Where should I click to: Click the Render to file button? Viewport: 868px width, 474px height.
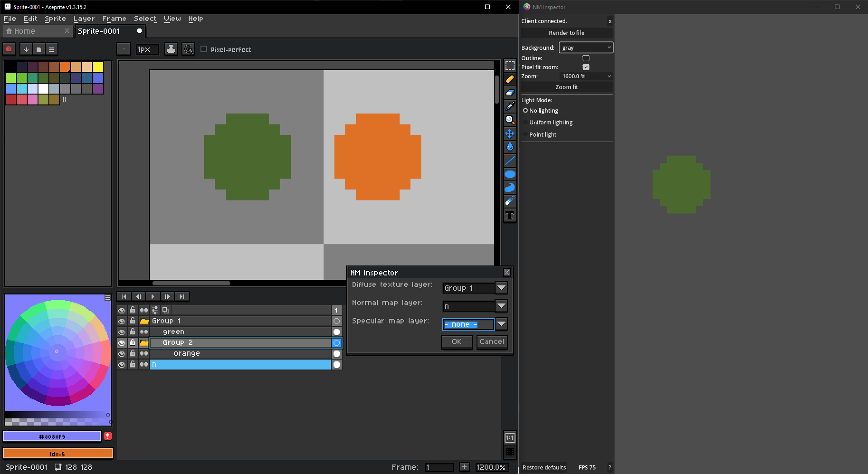[x=566, y=33]
